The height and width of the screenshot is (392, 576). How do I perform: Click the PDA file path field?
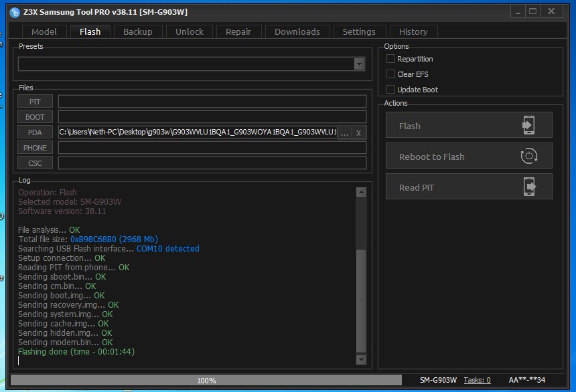[198, 132]
